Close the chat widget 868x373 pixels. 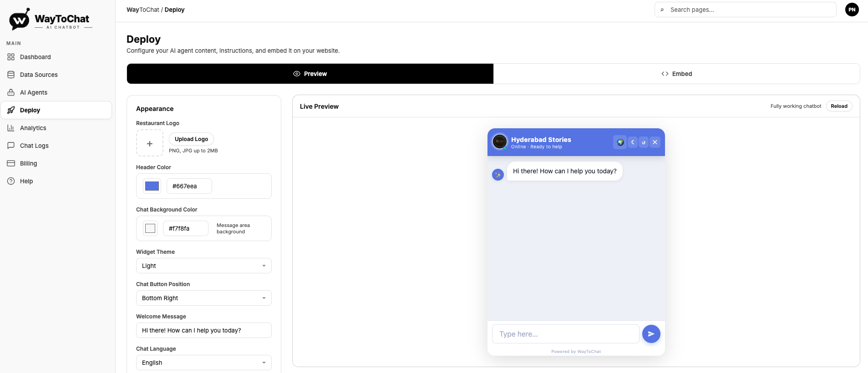[655, 142]
